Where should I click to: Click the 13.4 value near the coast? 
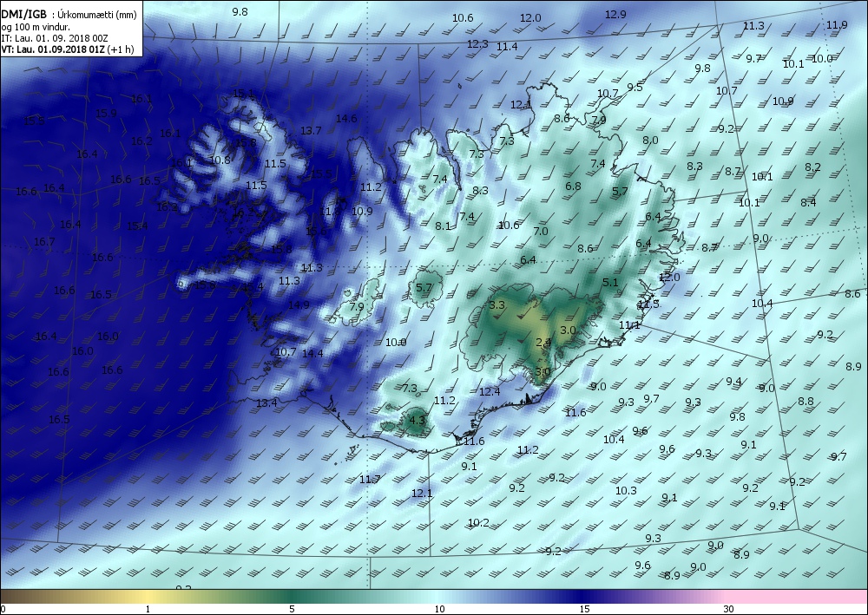(266, 402)
